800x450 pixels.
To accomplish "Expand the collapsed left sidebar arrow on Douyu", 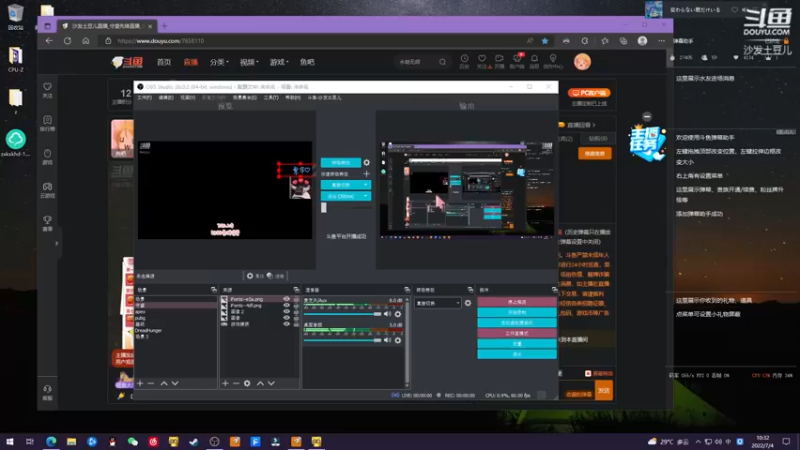I will 57,243.
